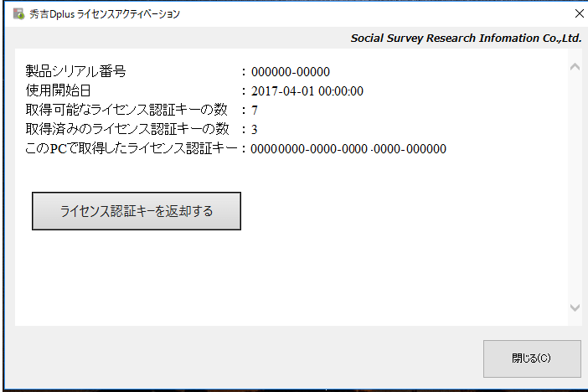The height and width of the screenshot is (392, 588).
Task: Click Social Survey Research Infomation Co.,Ltd. text
Action: point(466,39)
